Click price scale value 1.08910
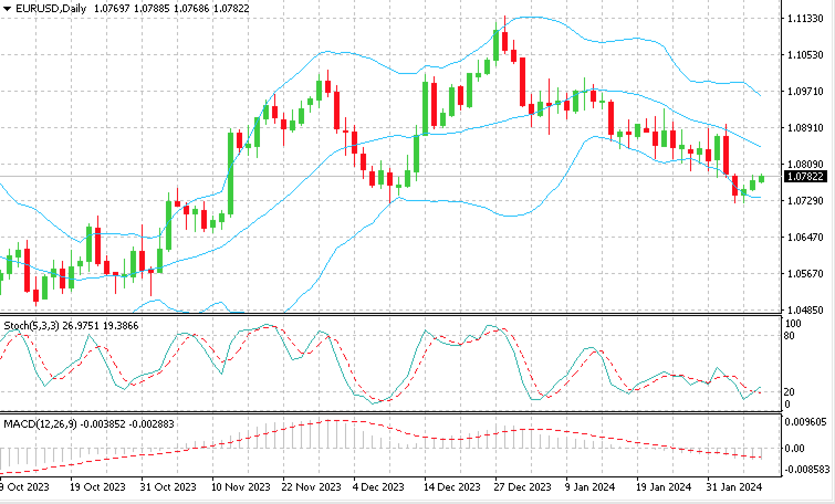 pyautogui.click(x=805, y=128)
